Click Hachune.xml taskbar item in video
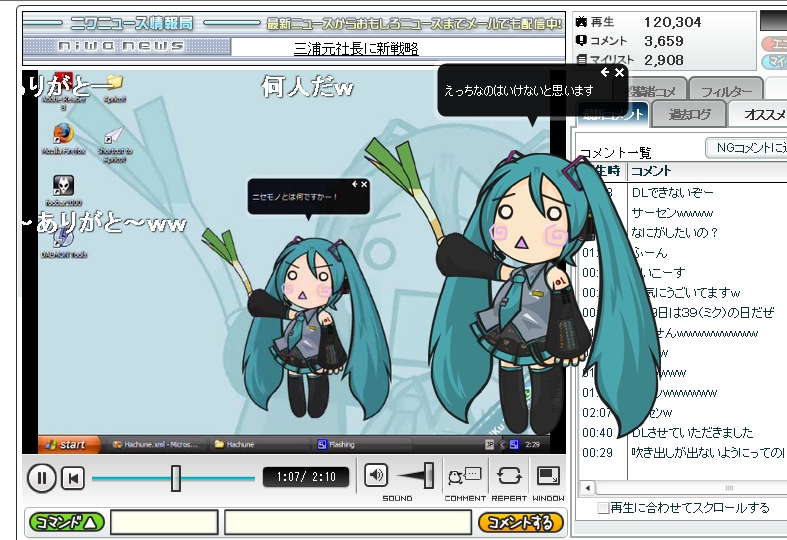This screenshot has width=787, height=540. (x=155, y=444)
